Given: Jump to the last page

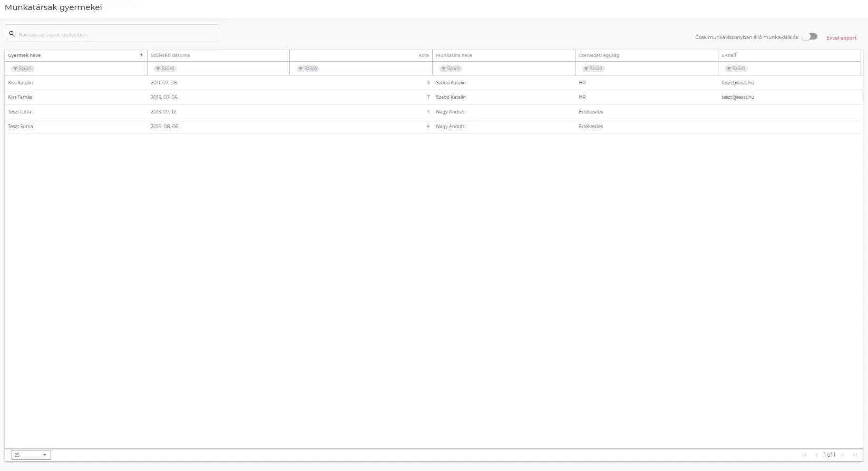Looking at the screenshot, I should tap(855, 455).
